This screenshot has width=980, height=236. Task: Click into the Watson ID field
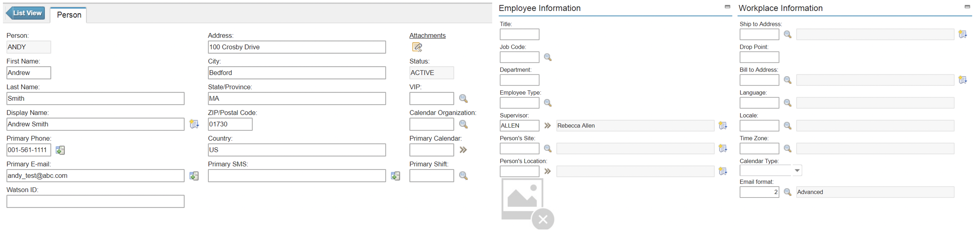(95, 202)
